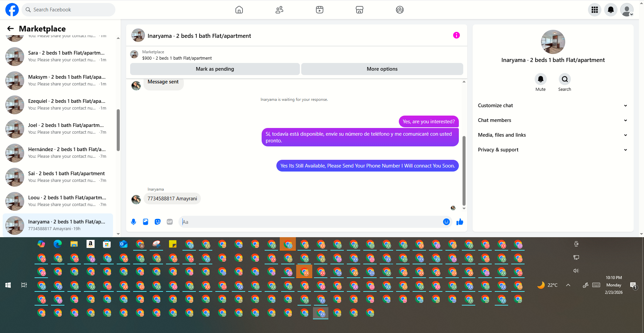Click More options button
Viewport: 644px width, 333px height.
coord(382,69)
